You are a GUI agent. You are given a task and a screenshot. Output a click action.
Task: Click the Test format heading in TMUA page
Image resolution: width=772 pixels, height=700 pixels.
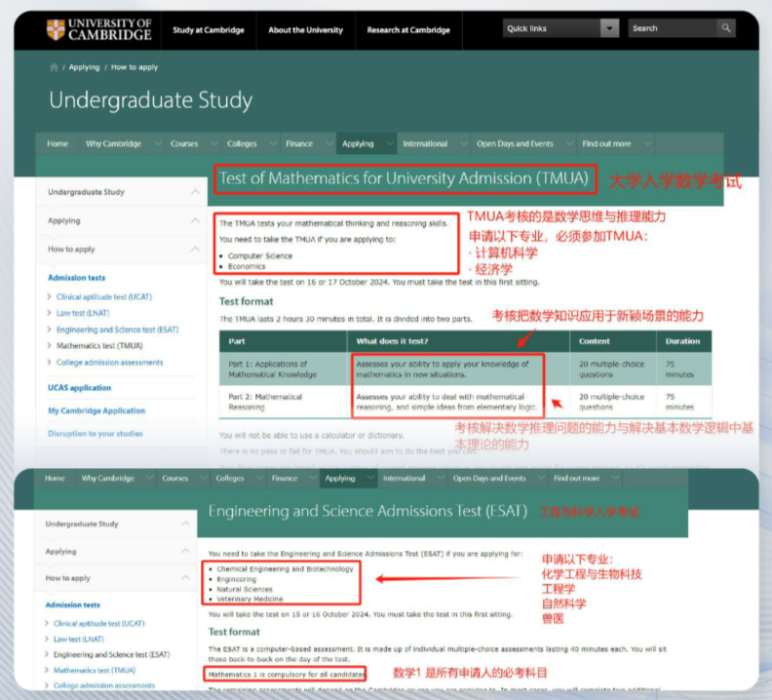[247, 301]
